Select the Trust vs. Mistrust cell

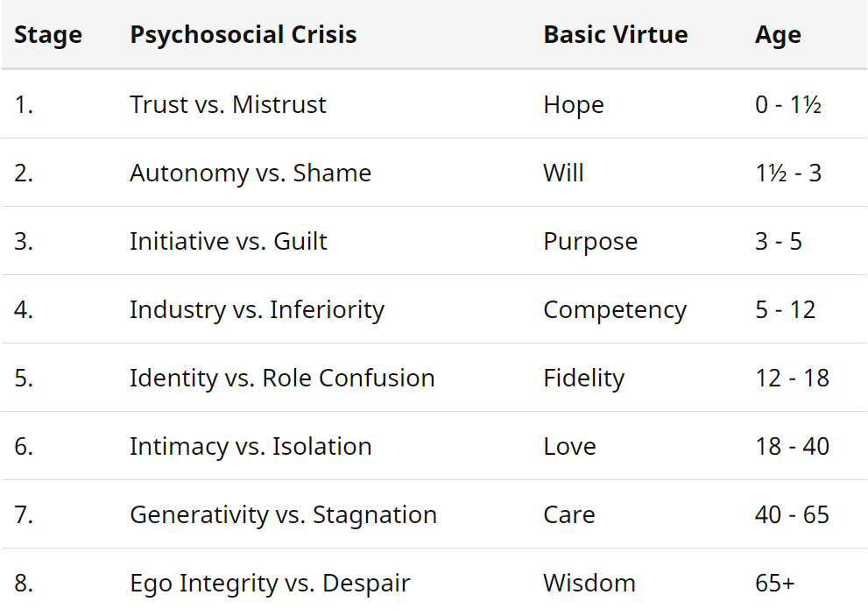tap(228, 104)
